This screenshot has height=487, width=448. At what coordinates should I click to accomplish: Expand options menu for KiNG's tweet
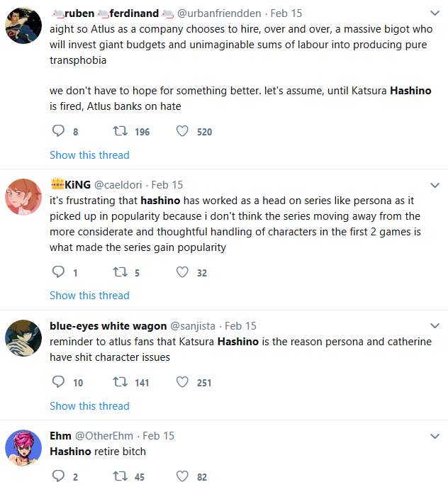coord(435,184)
